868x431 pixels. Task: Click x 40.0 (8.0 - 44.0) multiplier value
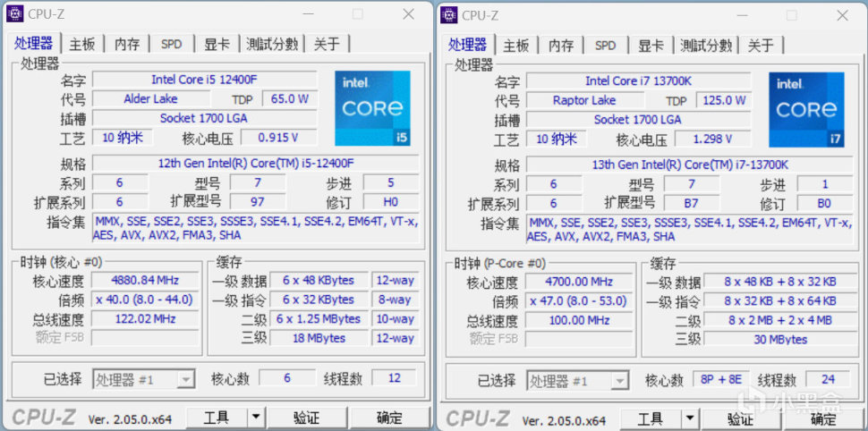(x=145, y=300)
